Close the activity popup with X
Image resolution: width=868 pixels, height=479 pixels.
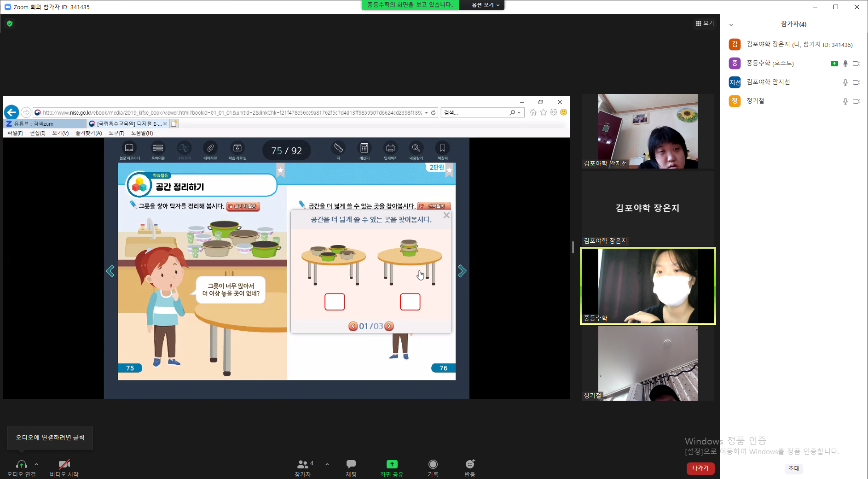click(446, 215)
